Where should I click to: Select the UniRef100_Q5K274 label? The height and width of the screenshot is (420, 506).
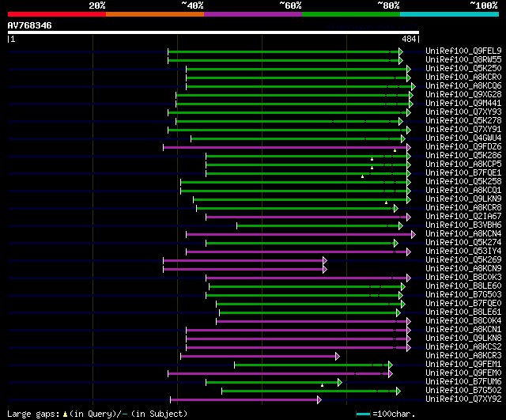coord(463,243)
